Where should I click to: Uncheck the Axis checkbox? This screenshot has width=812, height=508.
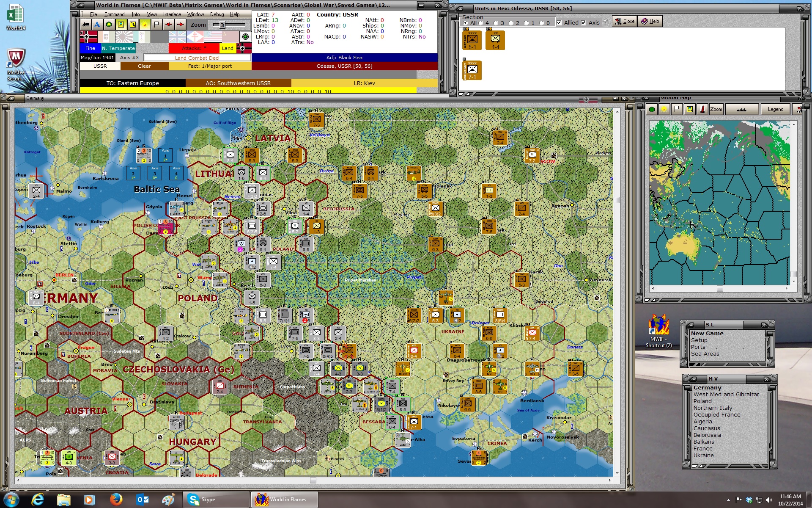(x=584, y=23)
